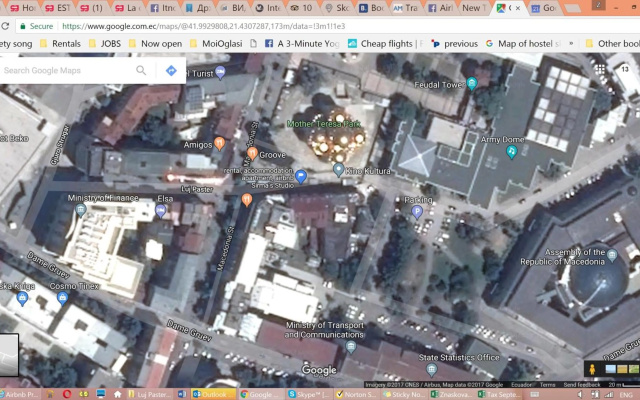Select the Parking marker icon
Image resolution: width=640 pixels, height=400 pixels.
coord(417,212)
